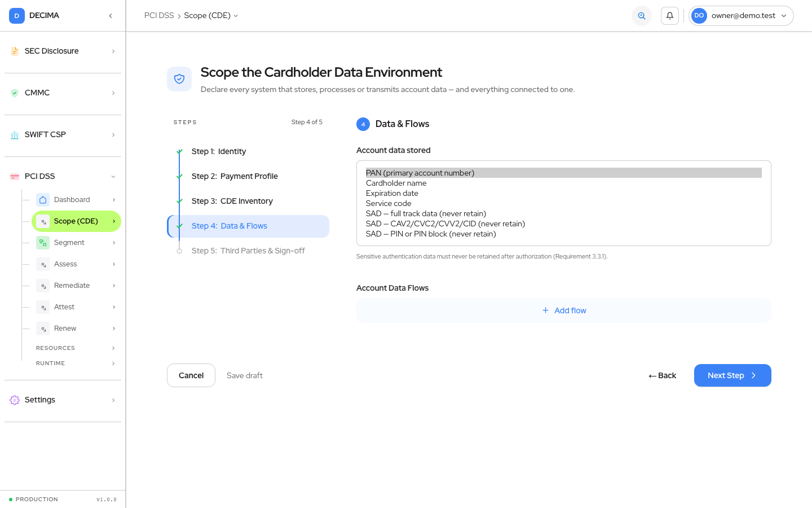Image resolution: width=812 pixels, height=508 pixels.
Task: Open notifications bell icon
Action: [x=670, y=16]
